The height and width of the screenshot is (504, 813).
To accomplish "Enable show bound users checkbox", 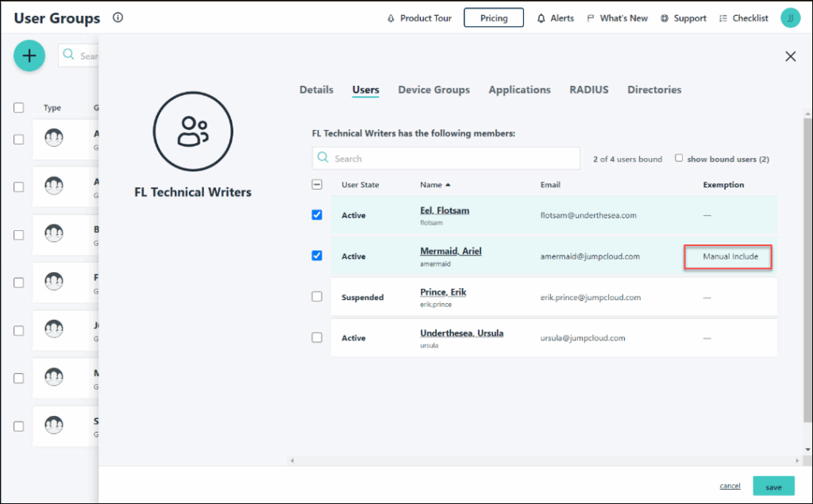I will (679, 158).
